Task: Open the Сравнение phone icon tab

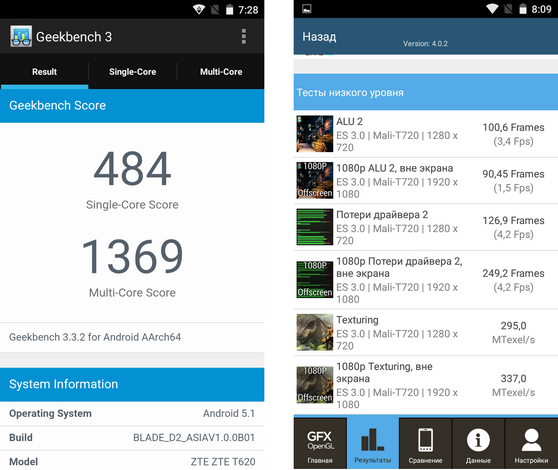Action: click(425, 443)
